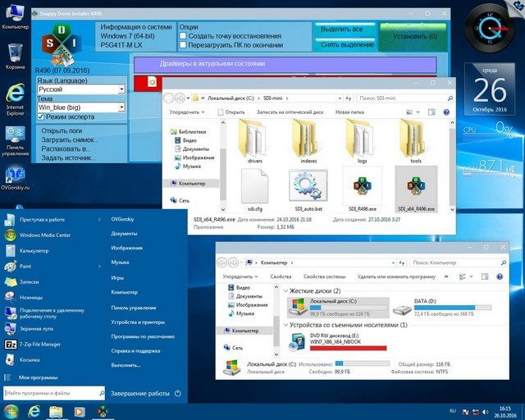Expand the Organize menu in SDI-mini window
525x420 pixels.
click(187, 112)
